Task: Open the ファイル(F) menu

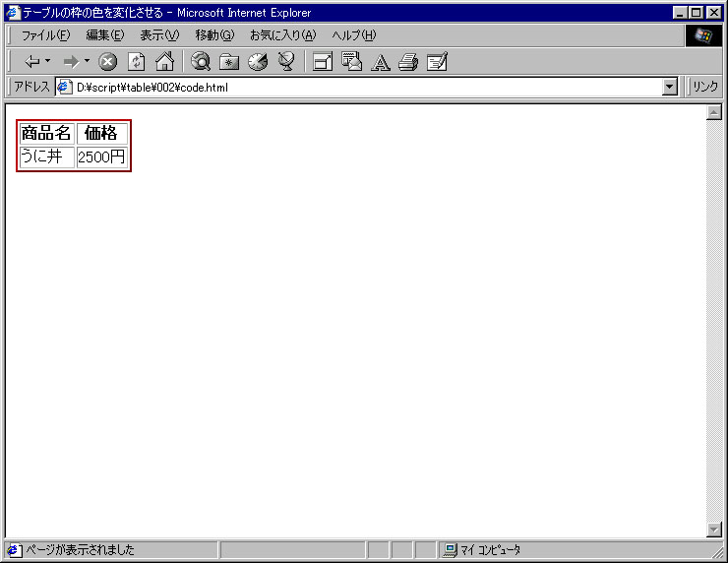Action: 45,35
